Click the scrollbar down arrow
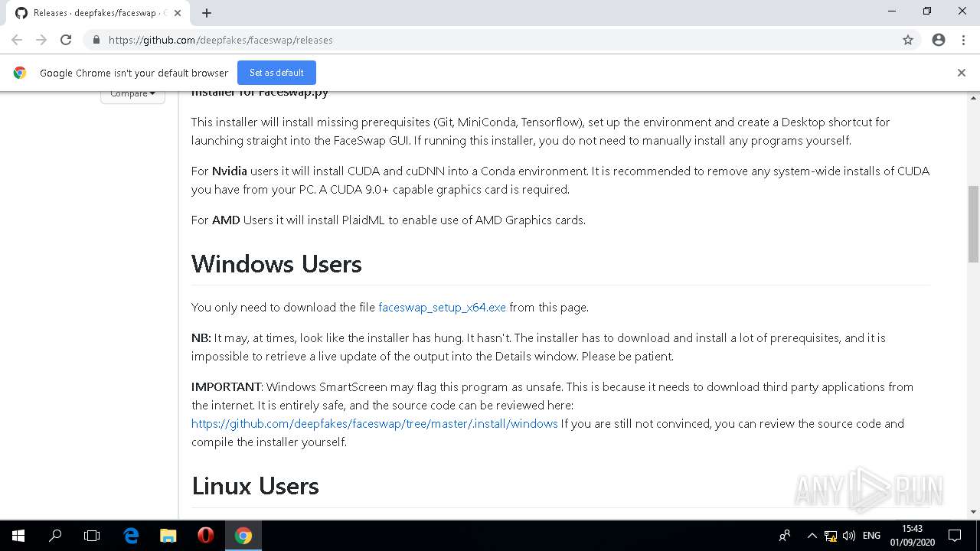 pos(973,512)
